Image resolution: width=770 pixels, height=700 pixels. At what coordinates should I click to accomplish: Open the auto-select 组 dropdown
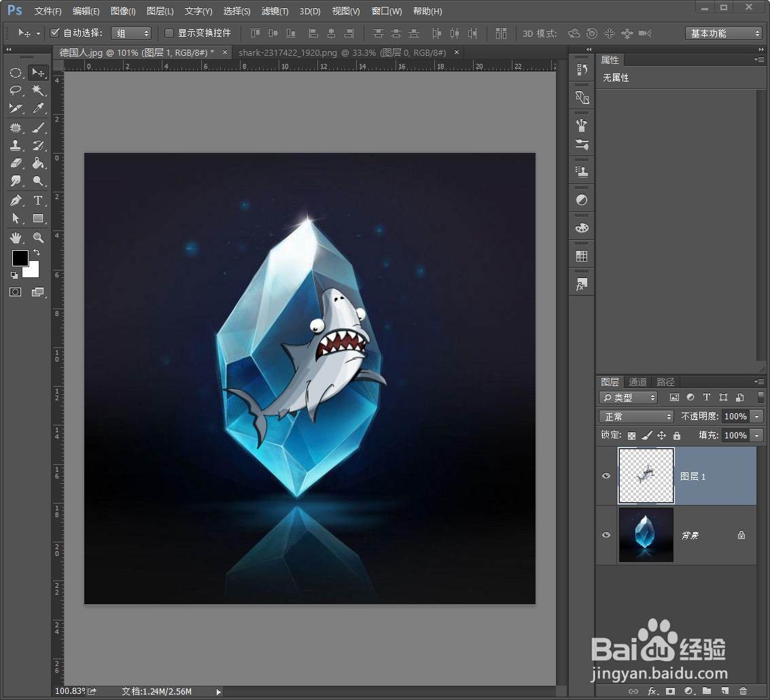pyautogui.click(x=131, y=33)
